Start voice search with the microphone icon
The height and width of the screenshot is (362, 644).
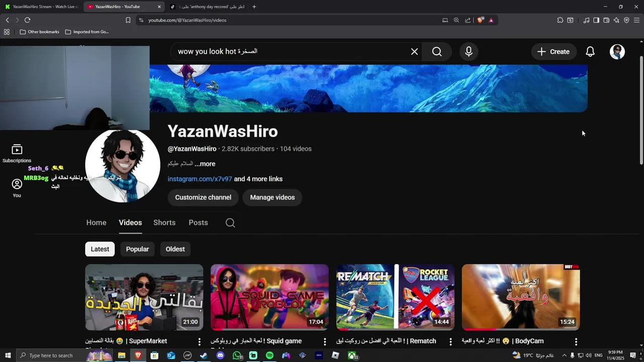469,52
